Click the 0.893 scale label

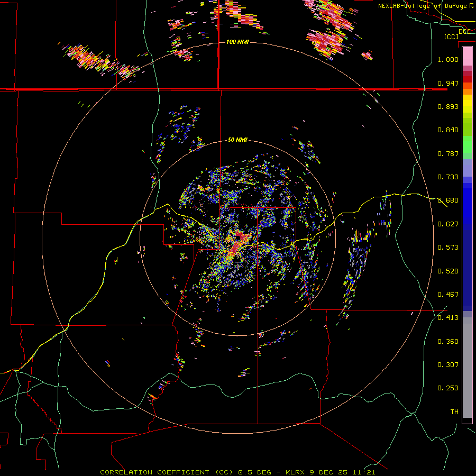pos(448,106)
